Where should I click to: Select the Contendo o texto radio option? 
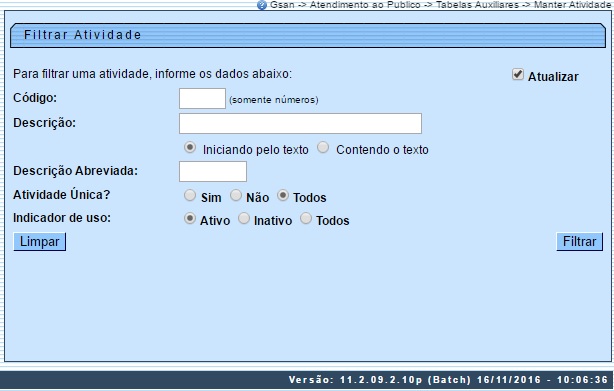click(x=323, y=148)
